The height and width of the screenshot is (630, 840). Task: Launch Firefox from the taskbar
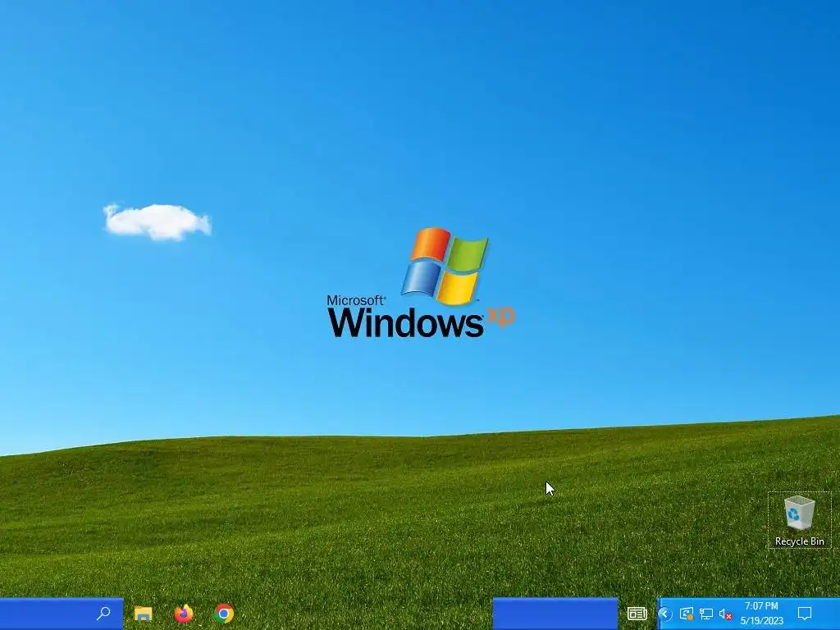click(x=184, y=614)
